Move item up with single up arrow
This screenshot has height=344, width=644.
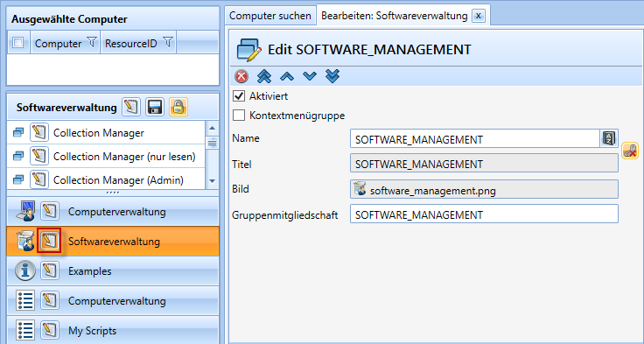click(x=287, y=76)
